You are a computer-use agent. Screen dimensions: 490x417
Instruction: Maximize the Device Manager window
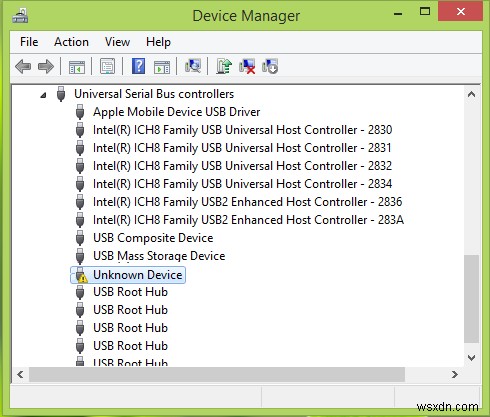[425, 12]
